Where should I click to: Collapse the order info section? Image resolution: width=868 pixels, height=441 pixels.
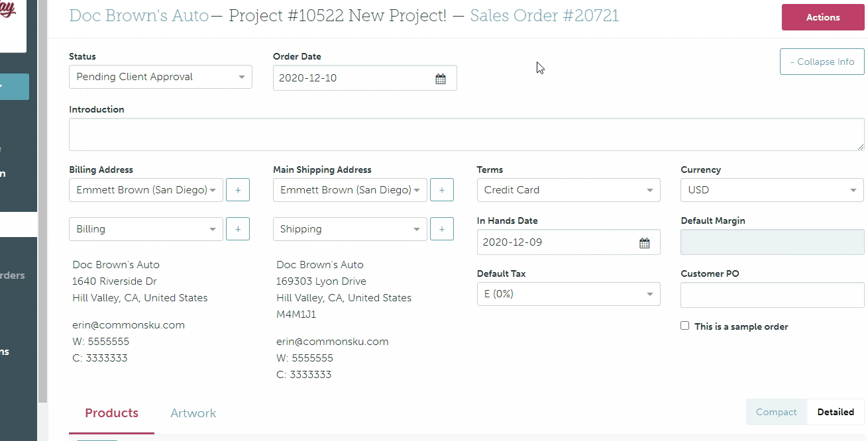click(822, 62)
